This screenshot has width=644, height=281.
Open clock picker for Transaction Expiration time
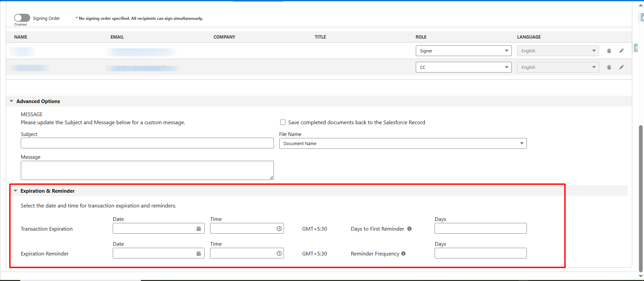click(x=279, y=229)
